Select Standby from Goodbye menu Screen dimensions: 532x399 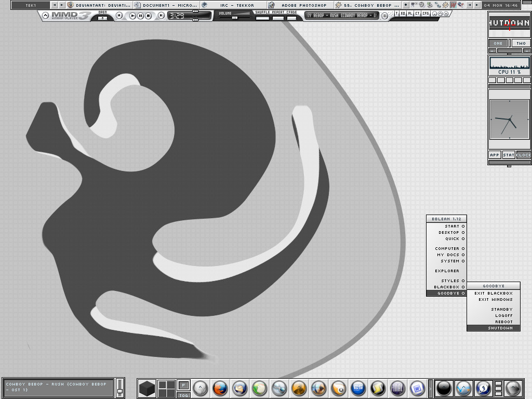click(x=494, y=310)
